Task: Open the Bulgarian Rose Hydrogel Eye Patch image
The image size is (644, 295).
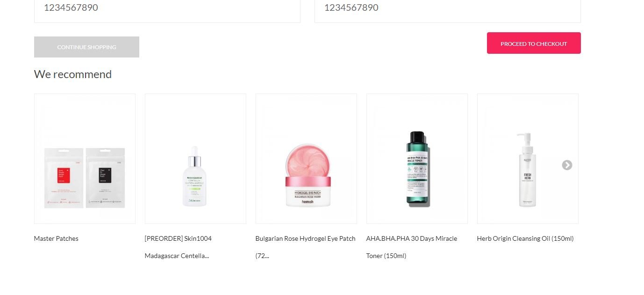Action: tap(306, 158)
